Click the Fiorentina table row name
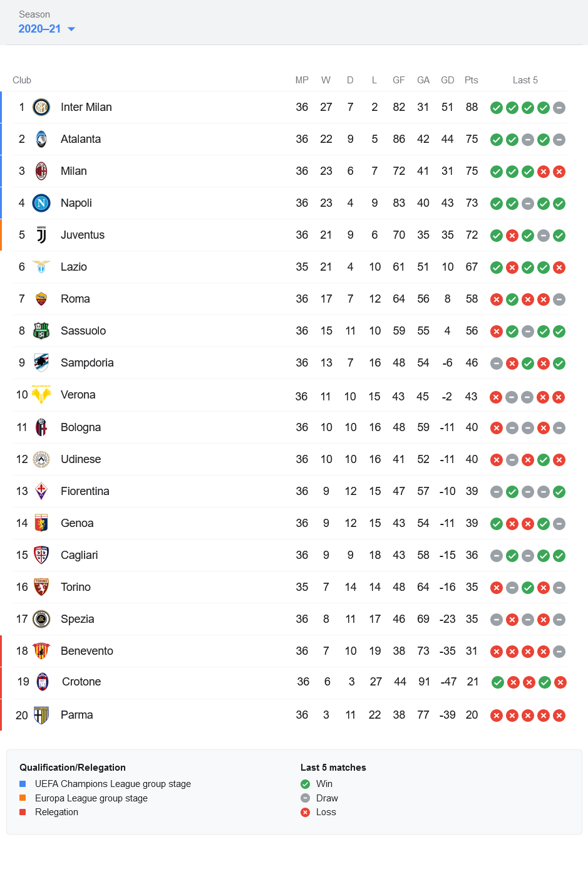The height and width of the screenshot is (891, 588). [85, 491]
